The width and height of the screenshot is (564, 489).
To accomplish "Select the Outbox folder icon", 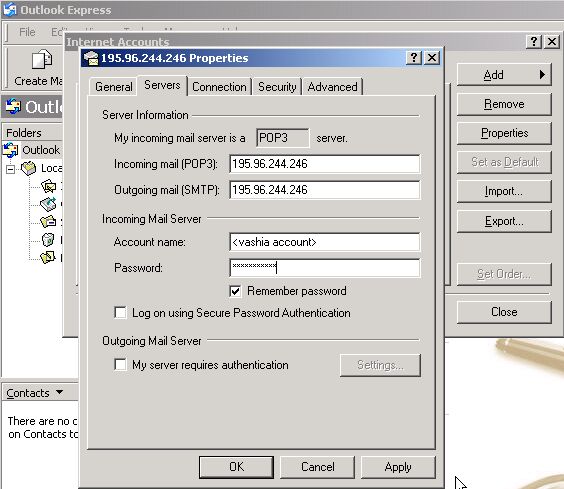I will (x=49, y=204).
